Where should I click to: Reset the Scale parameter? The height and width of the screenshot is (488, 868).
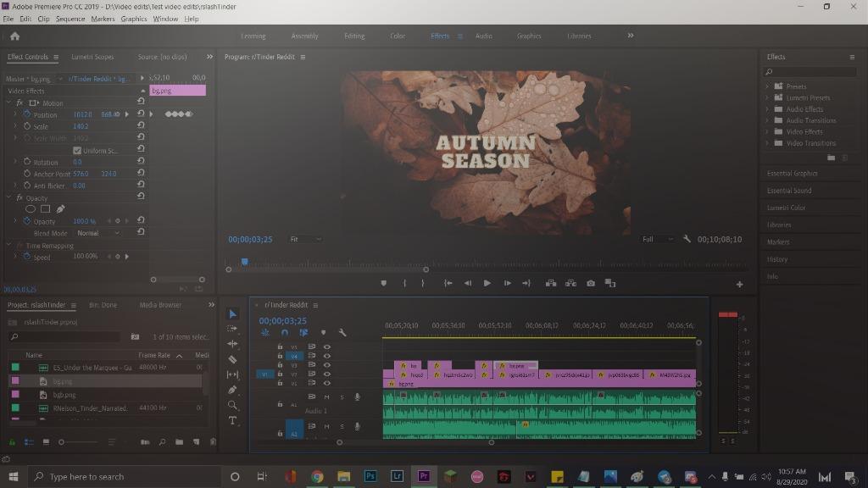coord(141,126)
